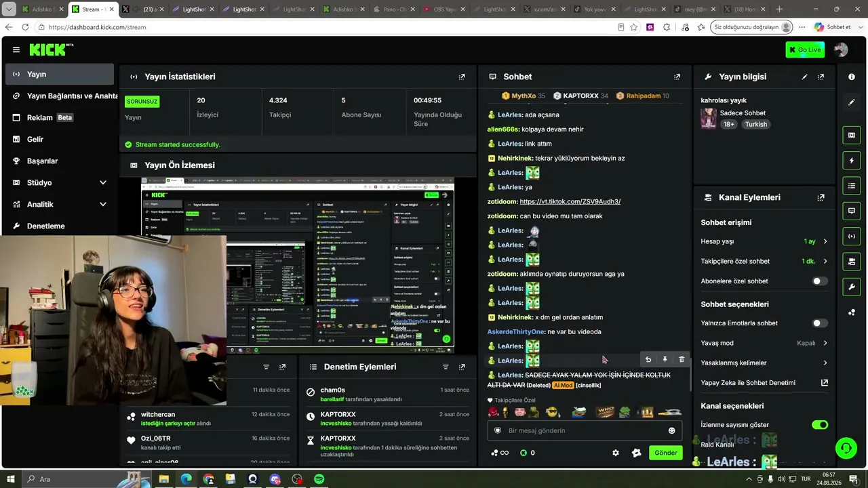Click the browser address bar
Image resolution: width=868 pixels, height=488 pixels.
325,27
